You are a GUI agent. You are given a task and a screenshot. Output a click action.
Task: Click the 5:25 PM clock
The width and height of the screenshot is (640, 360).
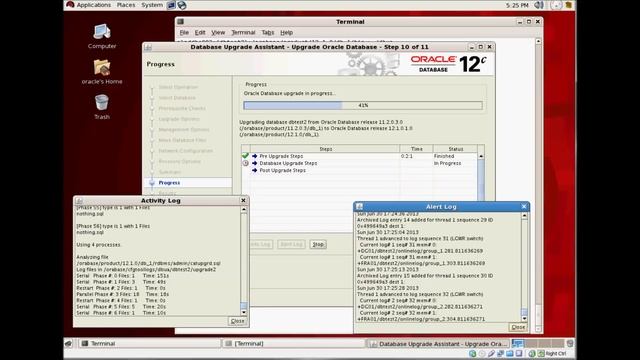pyautogui.click(x=517, y=5)
